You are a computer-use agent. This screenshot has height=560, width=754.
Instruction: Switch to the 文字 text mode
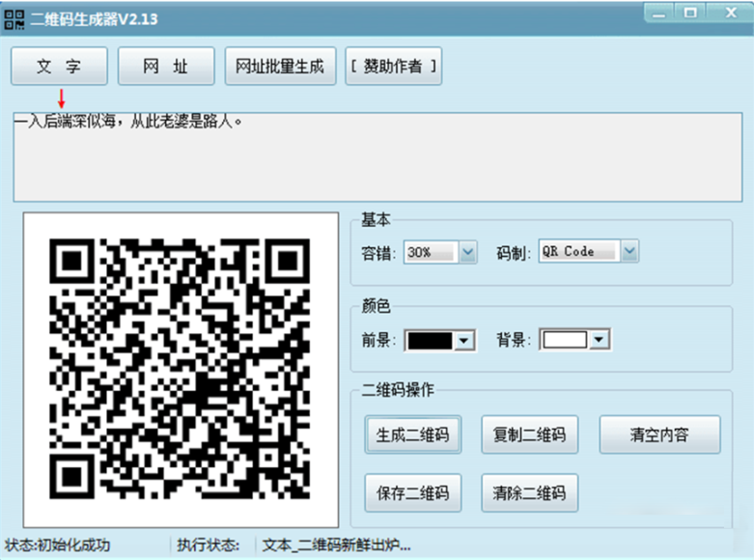pyautogui.click(x=60, y=67)
